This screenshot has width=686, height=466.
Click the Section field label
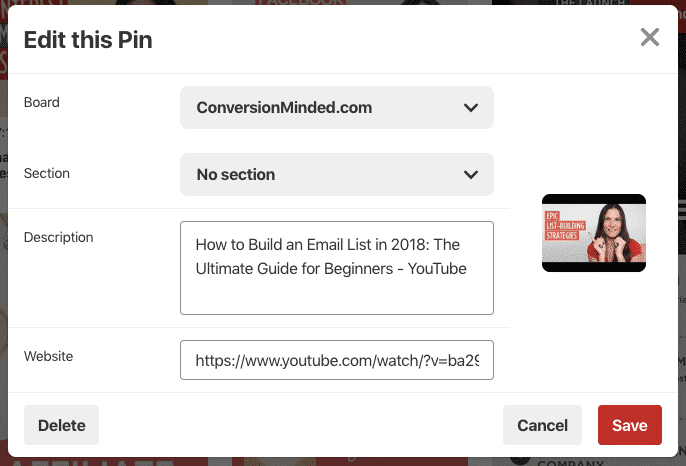pos(47,173)
